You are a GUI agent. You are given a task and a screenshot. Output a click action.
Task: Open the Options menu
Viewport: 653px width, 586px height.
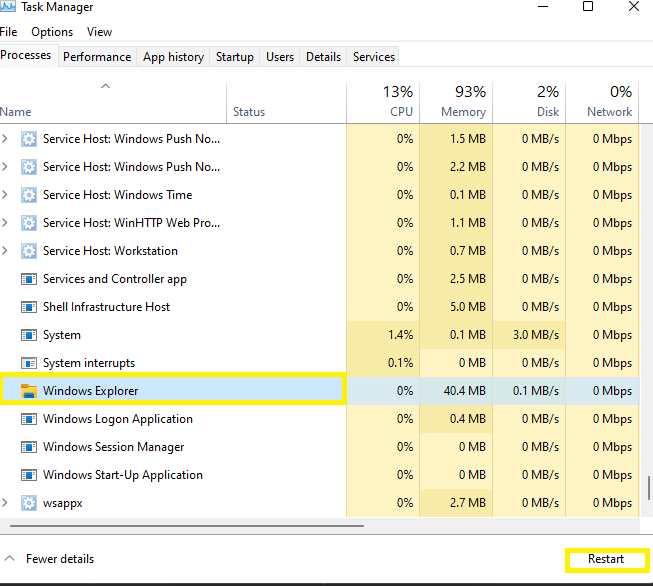point(52,32)
